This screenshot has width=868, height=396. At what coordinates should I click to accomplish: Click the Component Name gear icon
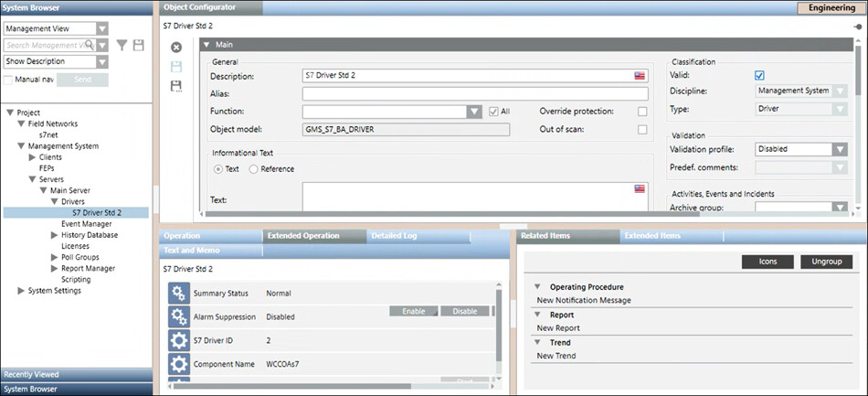(x=178, y=363)
